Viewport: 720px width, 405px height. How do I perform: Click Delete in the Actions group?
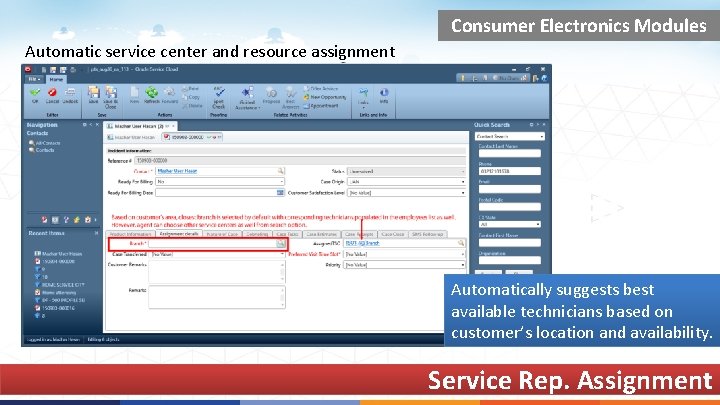coord(192,106)
